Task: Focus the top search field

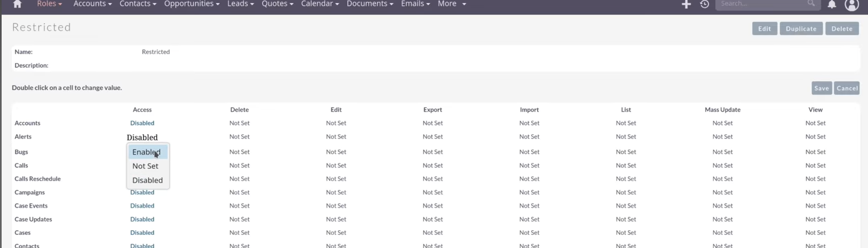Action: point(768,4)
